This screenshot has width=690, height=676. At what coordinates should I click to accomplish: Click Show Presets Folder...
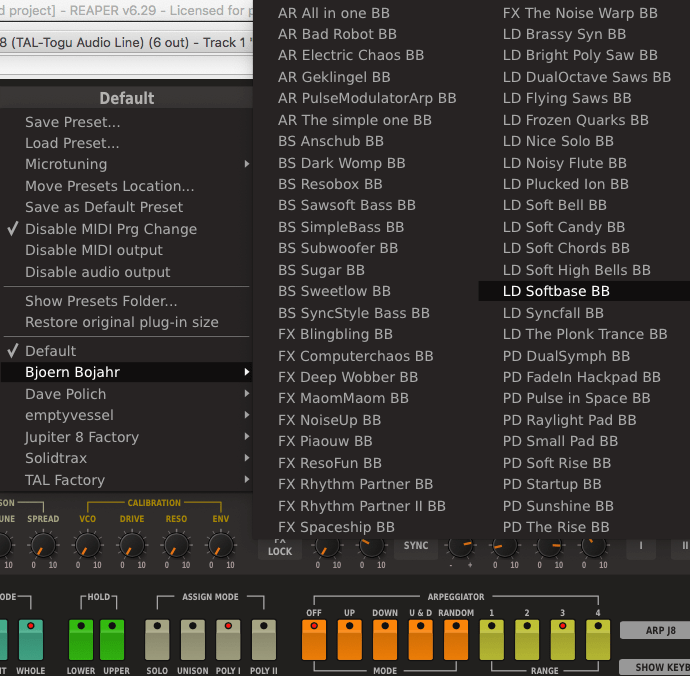101,301
